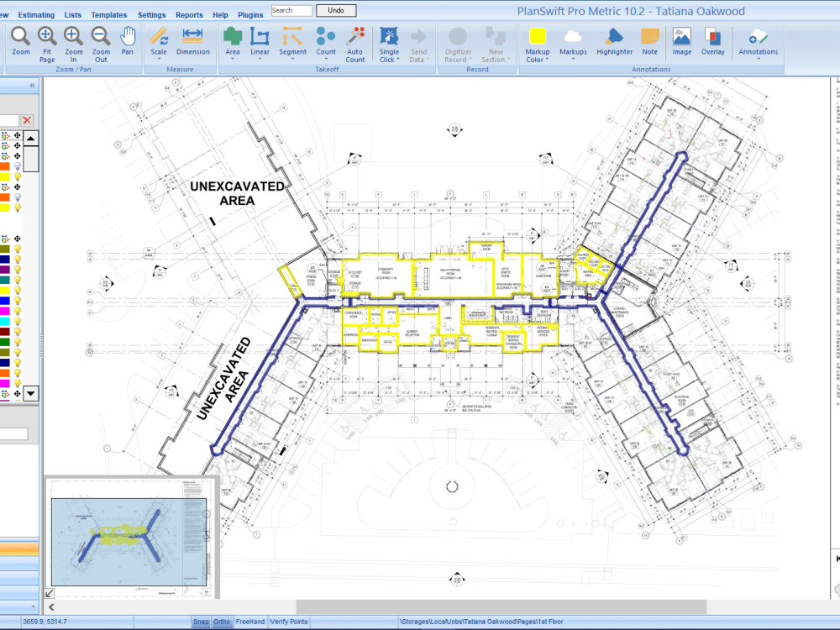The height and width of the screenshot is (630, 840).
Task: Click the teal color swatch
Action: (5, 281)
